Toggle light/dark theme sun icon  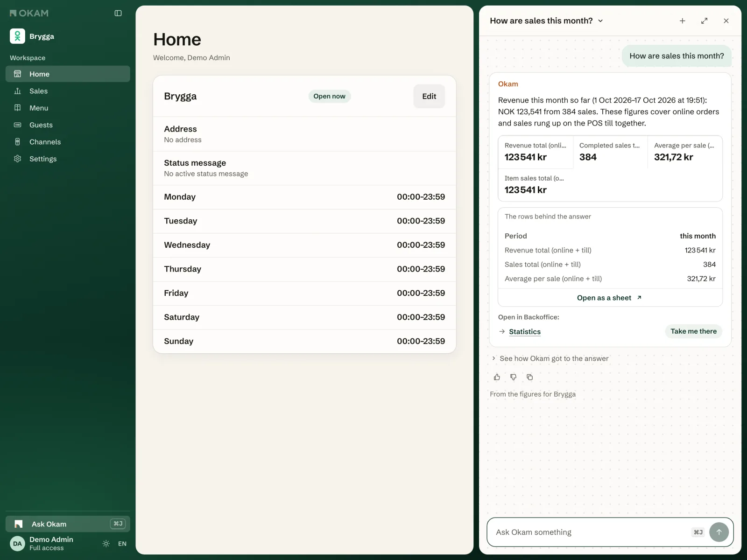106,544
